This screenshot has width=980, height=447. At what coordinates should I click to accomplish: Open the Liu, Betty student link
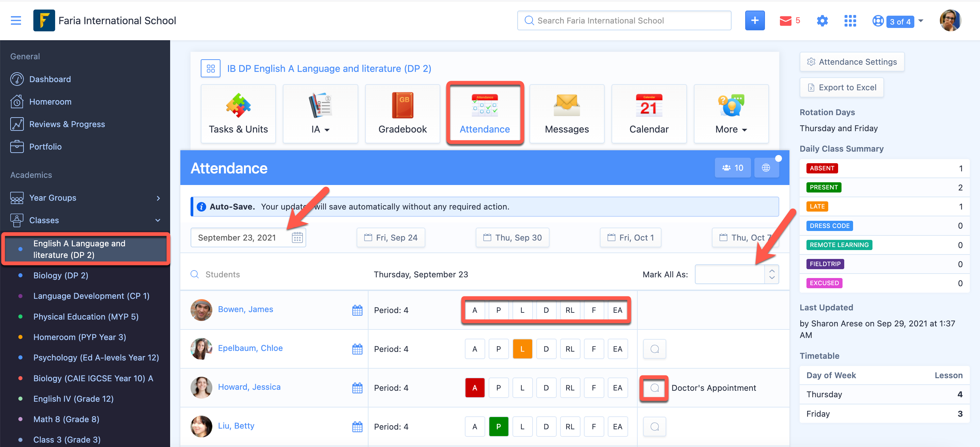236,426
